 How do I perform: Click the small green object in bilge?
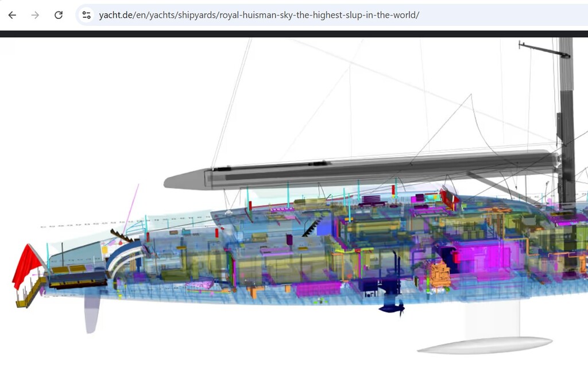[319, 300]
